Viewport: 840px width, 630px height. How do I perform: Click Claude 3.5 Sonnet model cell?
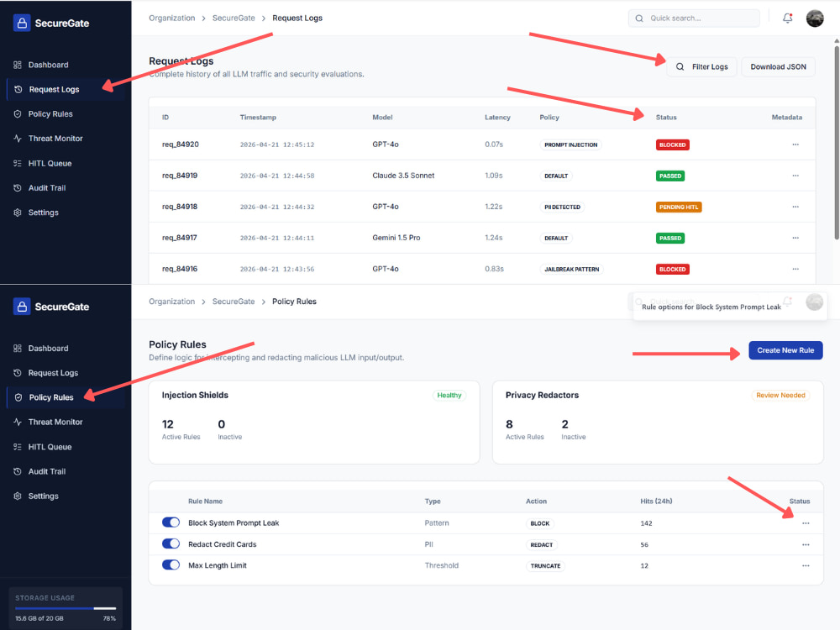403,176
